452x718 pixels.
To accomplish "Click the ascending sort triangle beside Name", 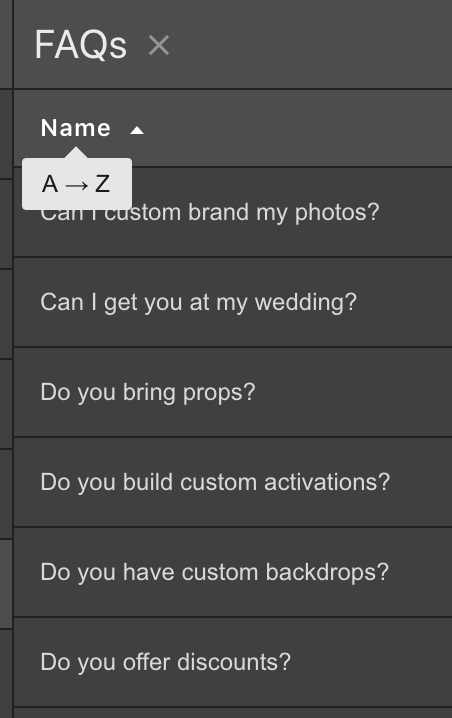I will (137, 131).
